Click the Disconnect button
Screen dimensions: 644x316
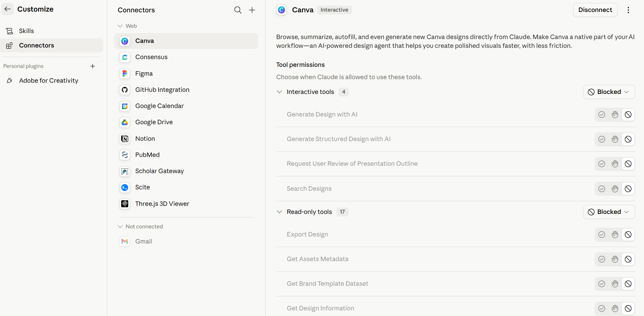(x=595, y=10)
